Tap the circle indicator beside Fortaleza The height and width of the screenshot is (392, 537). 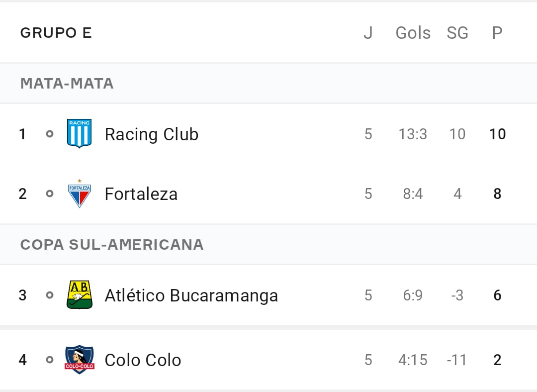pyautogui.click(x=50, y=194)
